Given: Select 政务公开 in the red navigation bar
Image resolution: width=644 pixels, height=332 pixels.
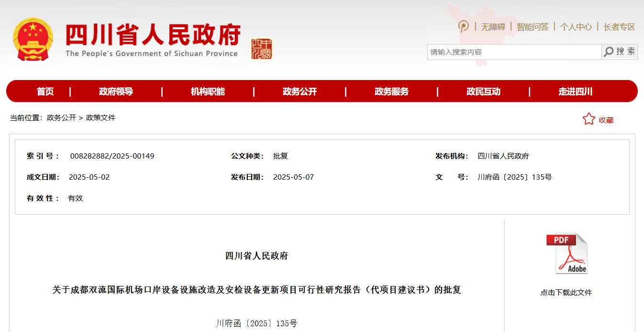Looking at the screenshot, I should click(300, 92).
